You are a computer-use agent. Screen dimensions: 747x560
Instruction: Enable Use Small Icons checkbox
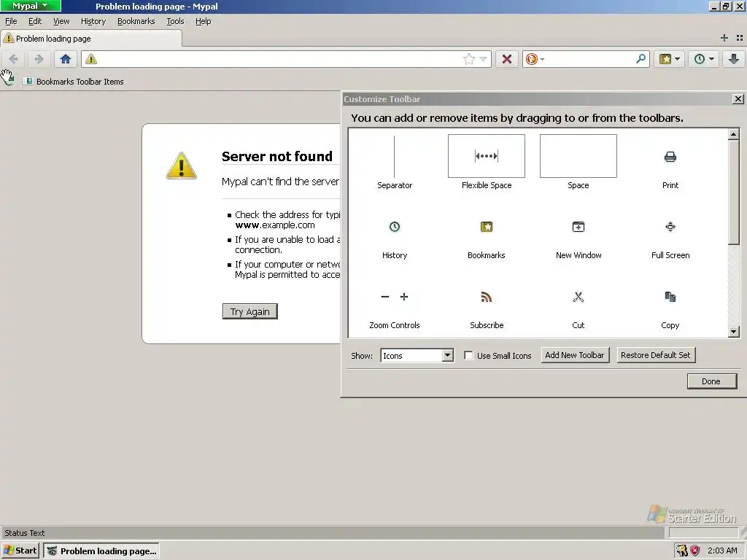tap(469, 355)
